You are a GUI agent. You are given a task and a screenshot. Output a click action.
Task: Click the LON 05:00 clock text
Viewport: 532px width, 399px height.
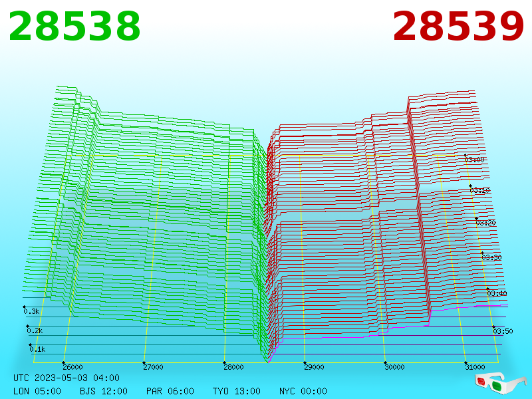click(37, 391)
